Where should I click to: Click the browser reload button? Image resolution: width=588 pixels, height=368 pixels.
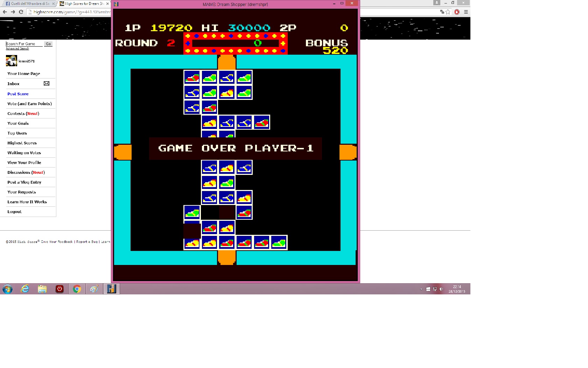point(21,12)
